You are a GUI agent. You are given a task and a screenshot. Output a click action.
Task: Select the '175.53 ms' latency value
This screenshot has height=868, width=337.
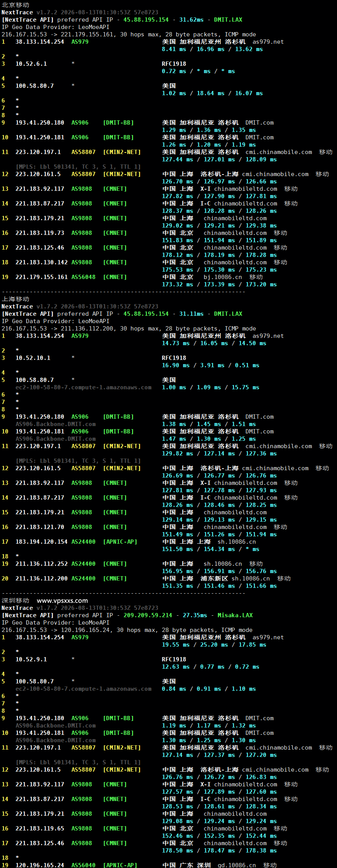177,269
